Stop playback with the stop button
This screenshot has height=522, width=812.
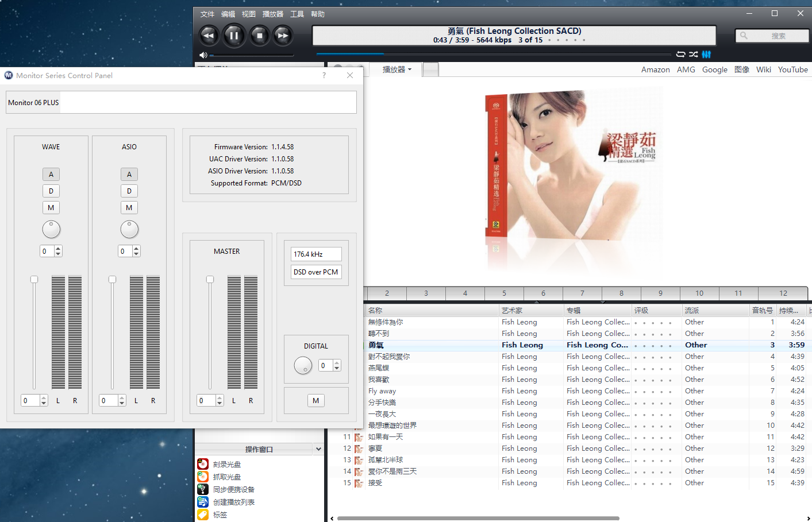[259, 36]
